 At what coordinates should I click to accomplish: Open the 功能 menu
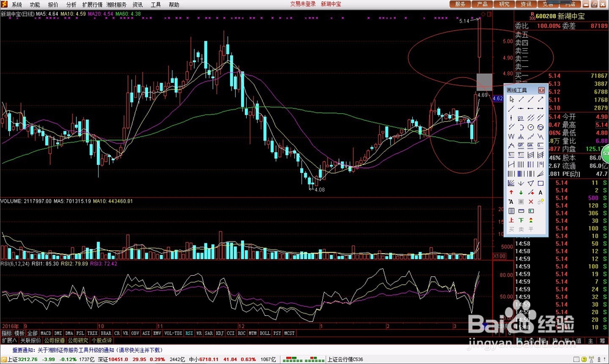point(35,5)
